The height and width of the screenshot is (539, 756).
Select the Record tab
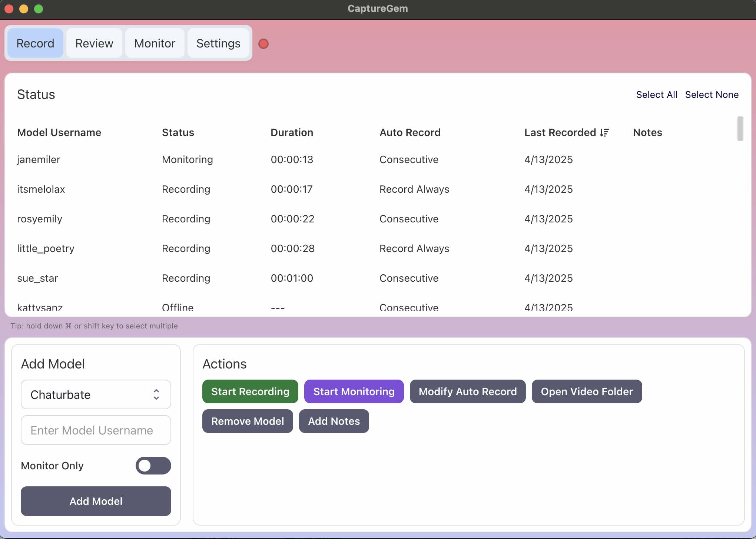coord(35,43)
